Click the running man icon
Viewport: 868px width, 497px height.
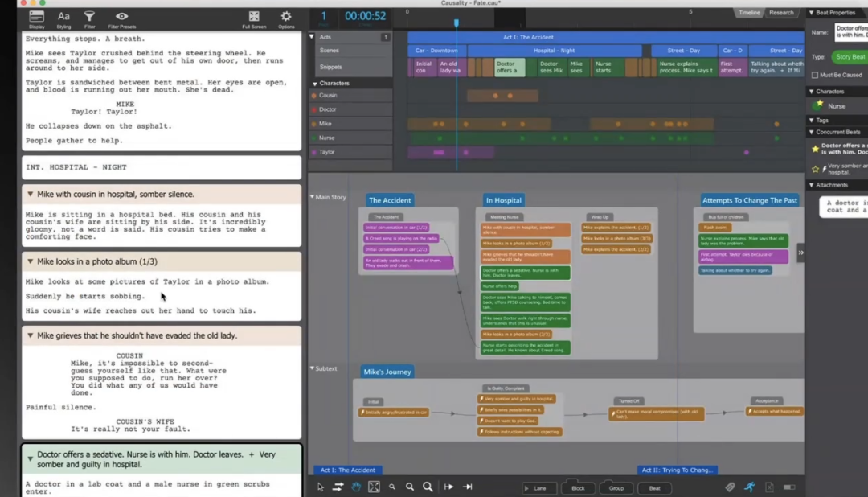coord(749,487)
